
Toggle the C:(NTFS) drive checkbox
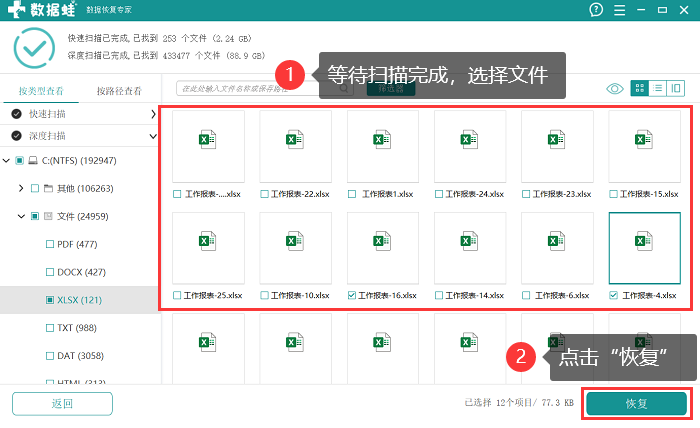(x=19, y=160)
